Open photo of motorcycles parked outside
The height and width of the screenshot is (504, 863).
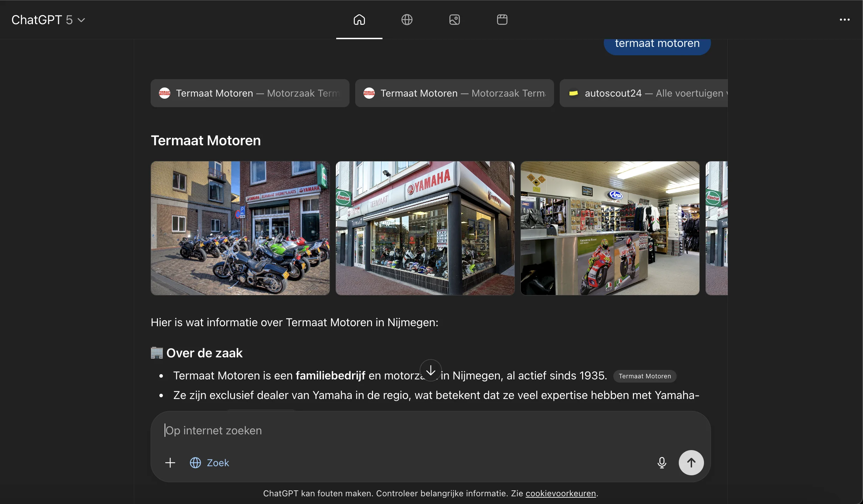pos(240,228)
